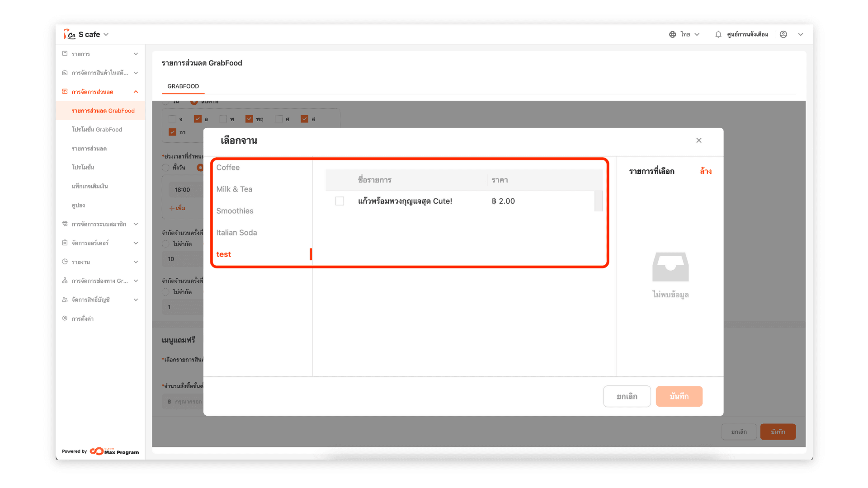The height and width of the screenshot is (488, 868).
Task: Click the จัดการออร์เดอร์ icon in sidebar
Action: (65, 243)
